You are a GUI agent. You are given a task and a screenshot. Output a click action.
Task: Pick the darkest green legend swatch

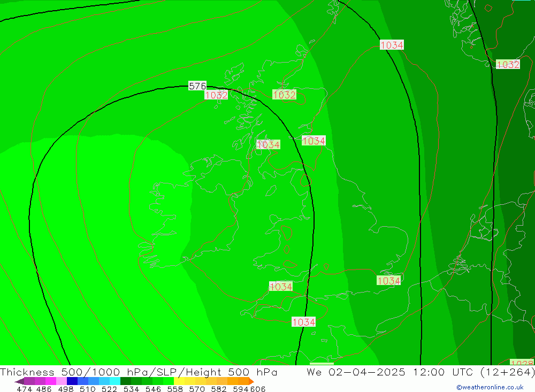tap(126, 381)
